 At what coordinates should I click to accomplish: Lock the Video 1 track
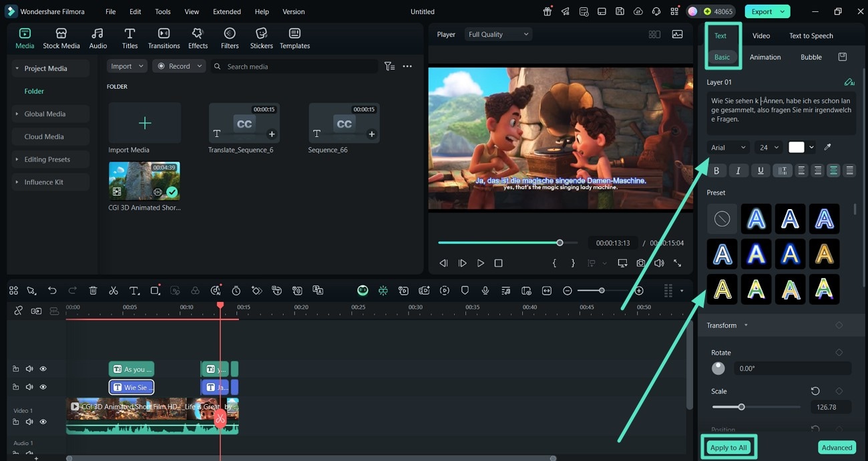pos(15,422)
